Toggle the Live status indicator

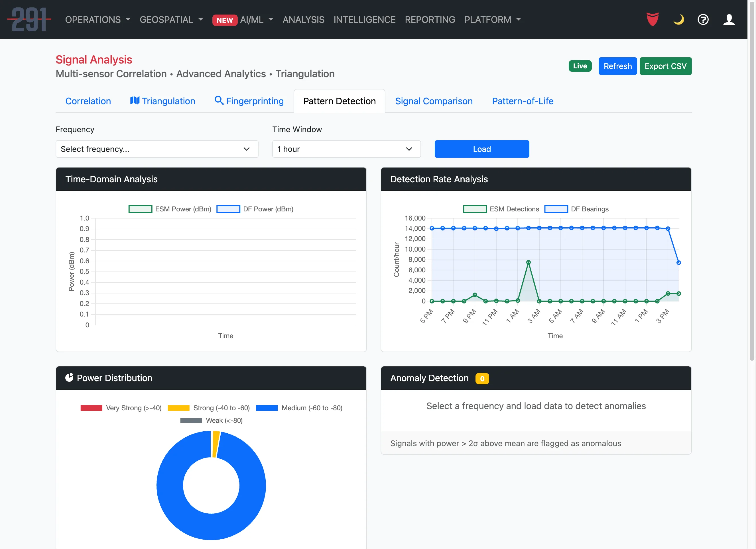(580, 66)
